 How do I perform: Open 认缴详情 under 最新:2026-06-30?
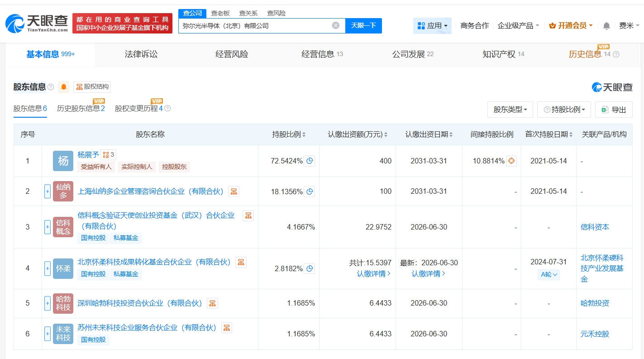[428, 274]
